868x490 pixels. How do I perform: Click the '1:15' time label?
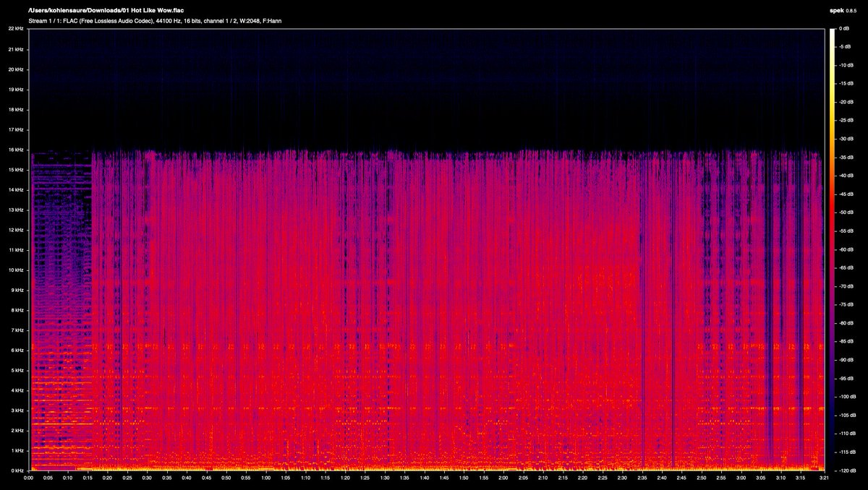coord(325,478)
